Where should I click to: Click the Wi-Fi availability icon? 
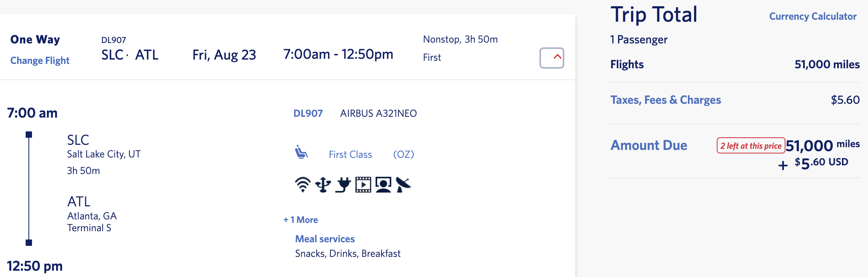tap(302, 183)
